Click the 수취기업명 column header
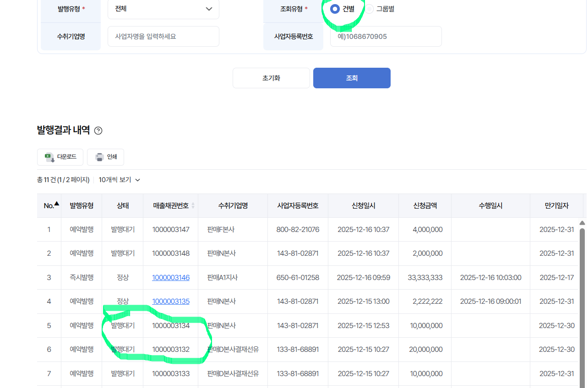The width and height of the screenshot is (588, 388). point(233,205)
